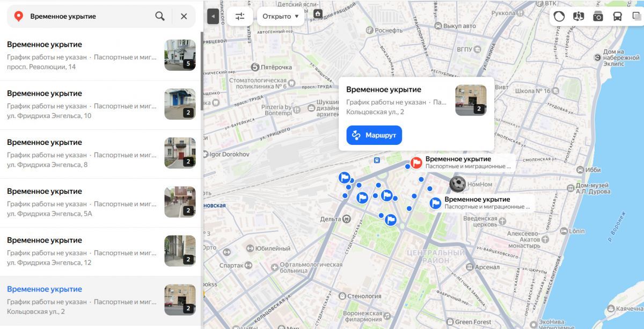Open thumbnail for Фридриха Энгельса, 10 result

[180, 104]
